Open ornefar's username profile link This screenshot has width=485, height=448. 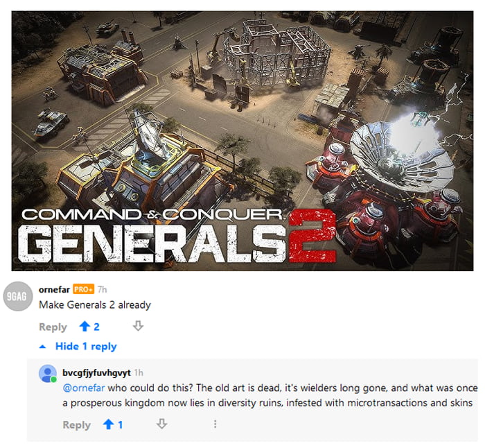(x=54, y=289)
